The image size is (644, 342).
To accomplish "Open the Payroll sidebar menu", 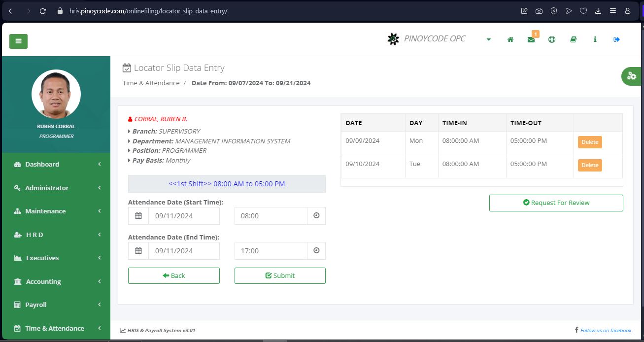I will click(56, 305).
